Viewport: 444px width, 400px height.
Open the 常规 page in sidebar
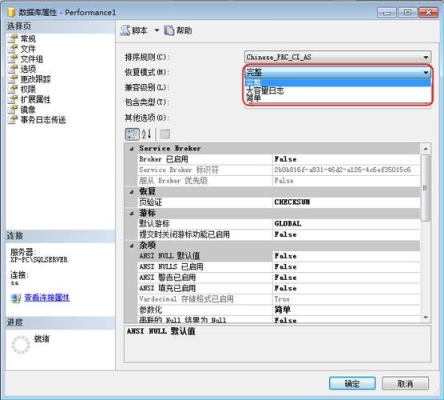click(28, 39)
